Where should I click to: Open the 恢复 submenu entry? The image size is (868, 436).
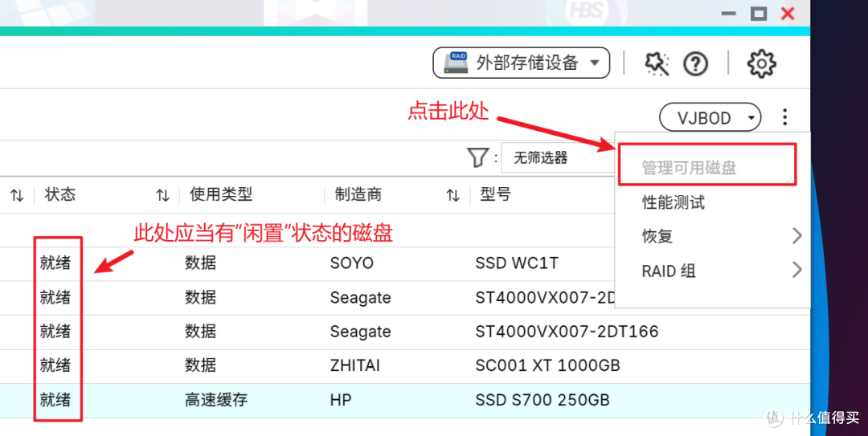click(657, 237)
